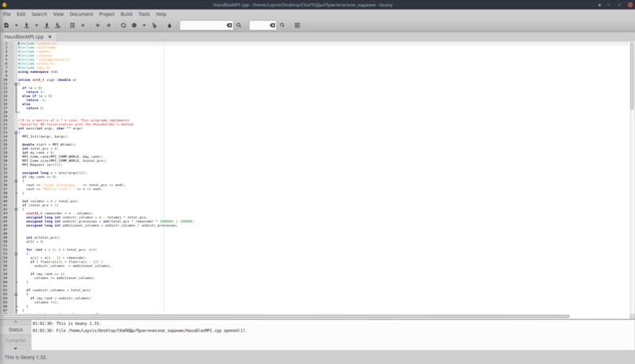
Task: Clear the toolbar search field
Action: point(229,25)
